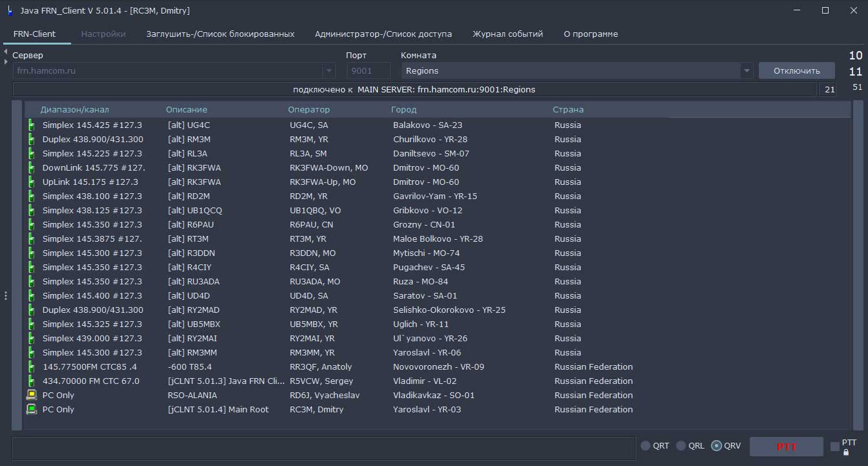Sort by the Оператор column header
Screen dimensions: 868x466
coord(309,110)
